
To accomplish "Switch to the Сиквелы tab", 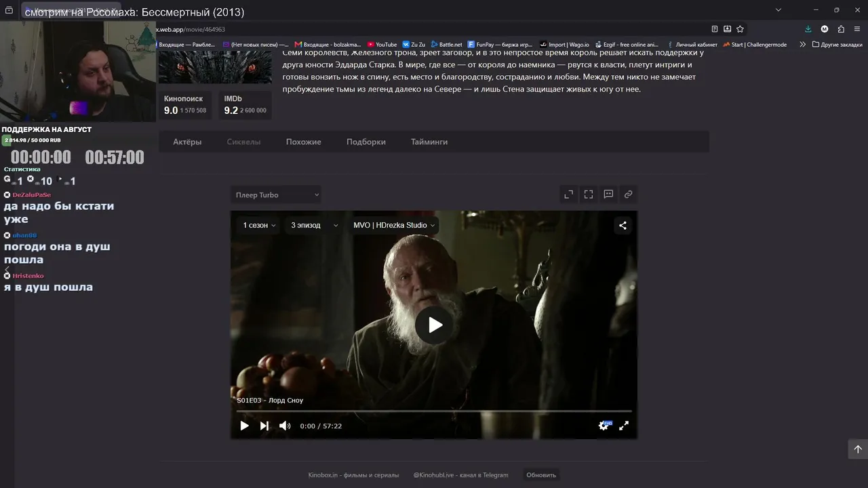I will pos(243,142).
